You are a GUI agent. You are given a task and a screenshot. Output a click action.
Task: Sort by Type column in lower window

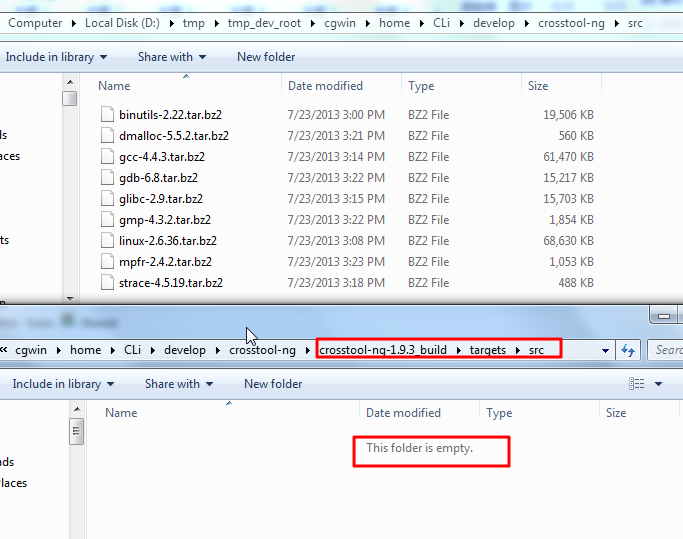[499, 413]
